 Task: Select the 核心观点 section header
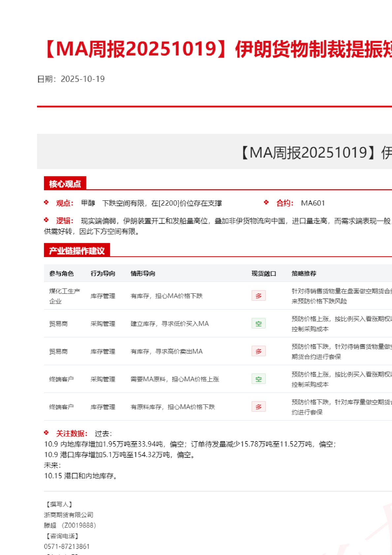pyautogui.click(x=65, y=184)
